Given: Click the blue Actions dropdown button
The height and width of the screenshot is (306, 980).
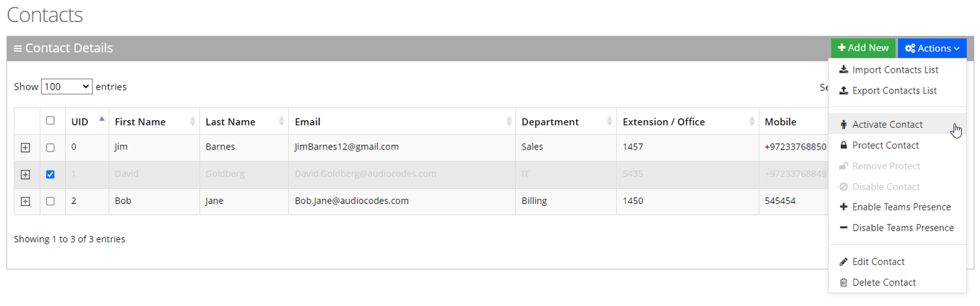Looking at the screenshot, I should click(x=932, y=48).
